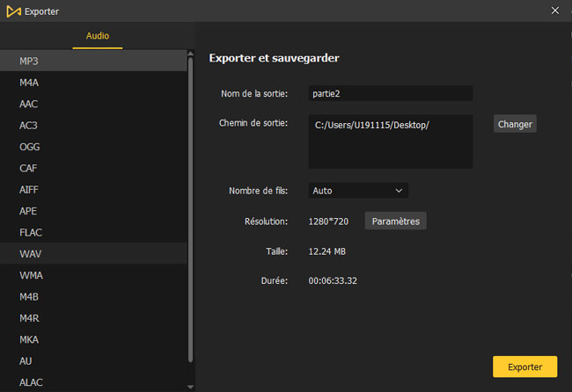Viewport: 572px width, 392px height.
Task: Click format list scroll up arrow
Action: pyautogui.click(x=190, y=54)
